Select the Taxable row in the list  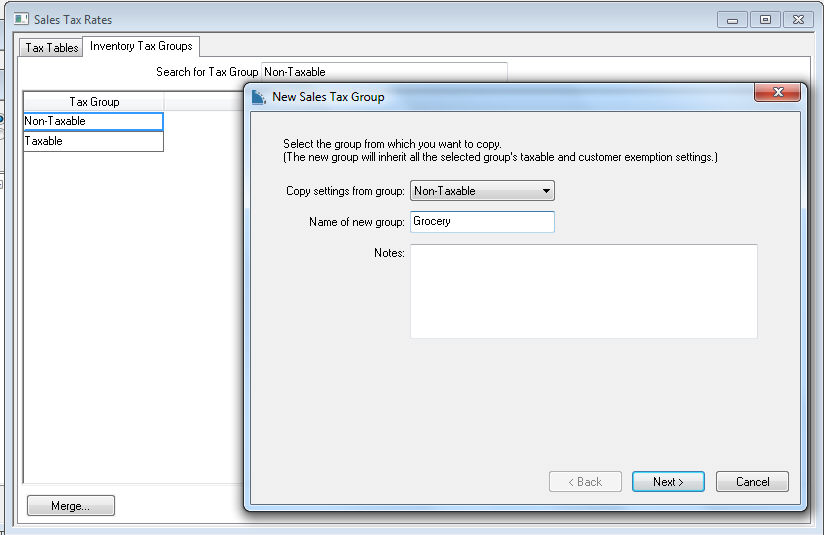coord(92,141)
